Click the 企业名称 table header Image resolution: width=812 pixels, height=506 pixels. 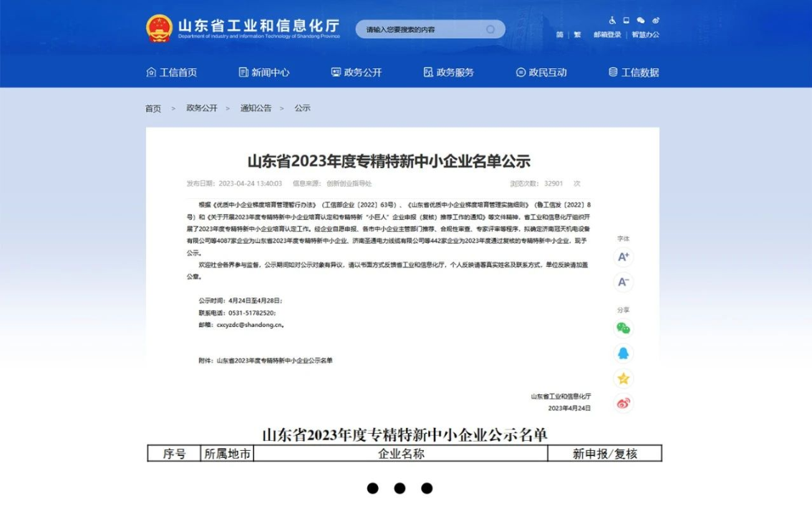[x=401, y=454]
